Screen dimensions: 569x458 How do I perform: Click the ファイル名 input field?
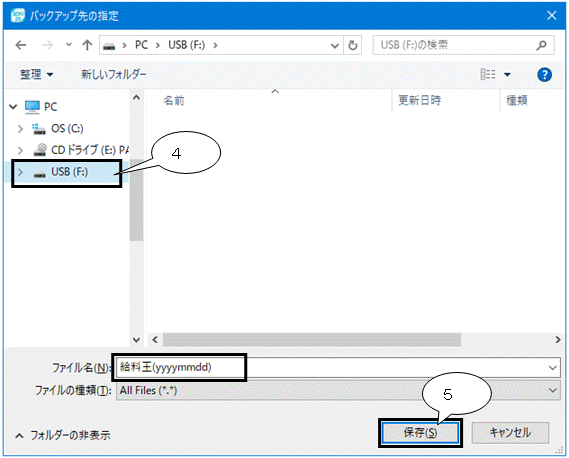[x=330, y=367]
